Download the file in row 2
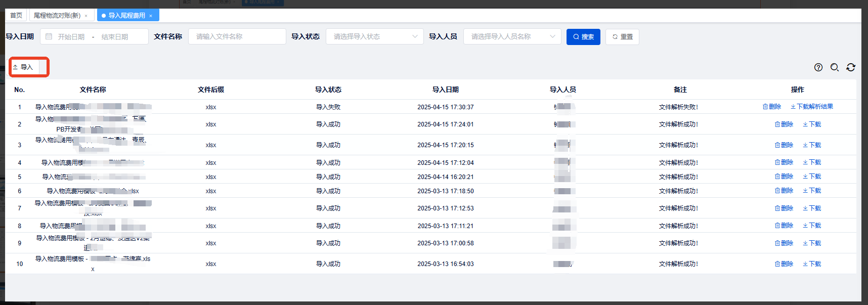Screen dimensions: 868x305 coord(812,124)
